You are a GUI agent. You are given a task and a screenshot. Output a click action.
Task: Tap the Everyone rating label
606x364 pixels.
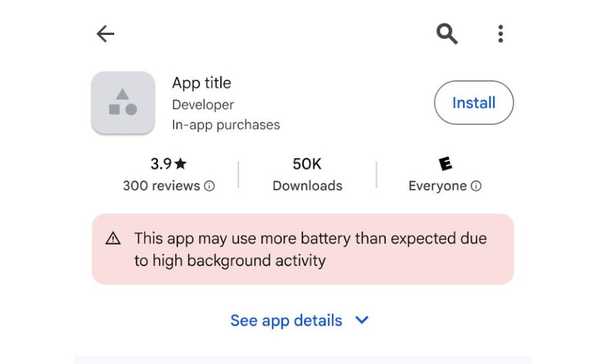(438, 185)
